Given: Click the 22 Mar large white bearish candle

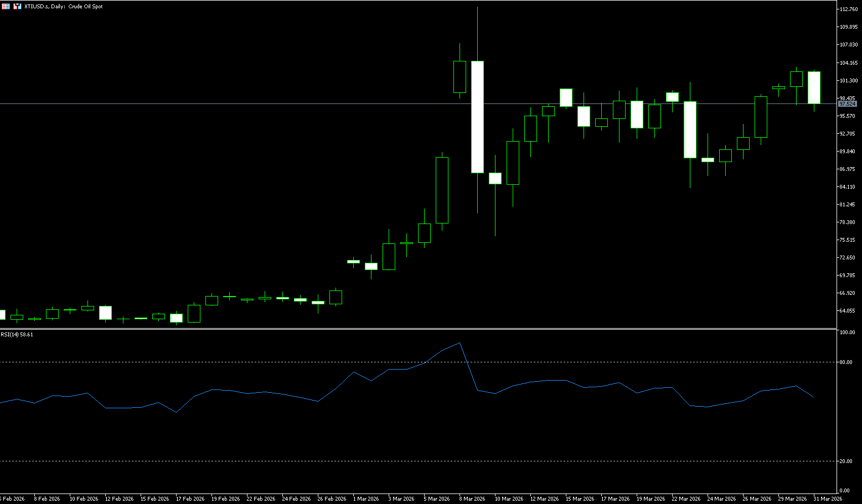Looking at the screenshot, I should pos(690,129).
